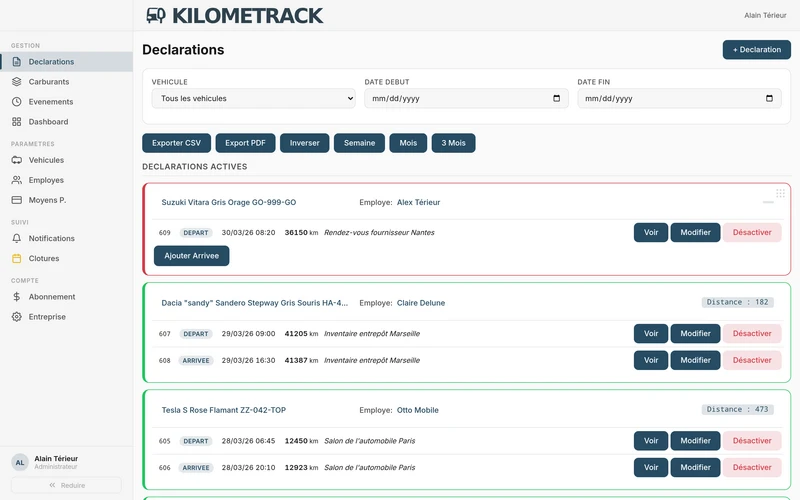The image size is (800, 500).
Task: Click the Evenements clock icon
Action: point(17,102)
